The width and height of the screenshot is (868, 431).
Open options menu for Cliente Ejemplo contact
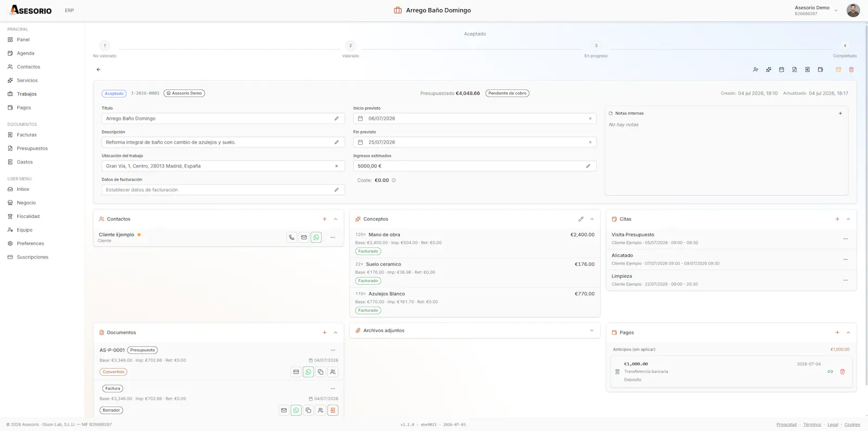(333, 237)
